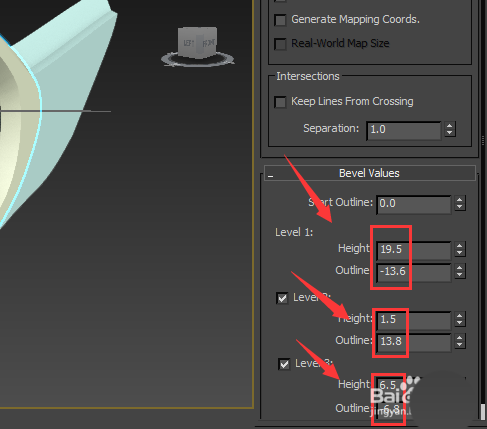Enable Real-World Map Size checkbox
The height and width of the screenshot is (429, 487).
coord(280,44)
